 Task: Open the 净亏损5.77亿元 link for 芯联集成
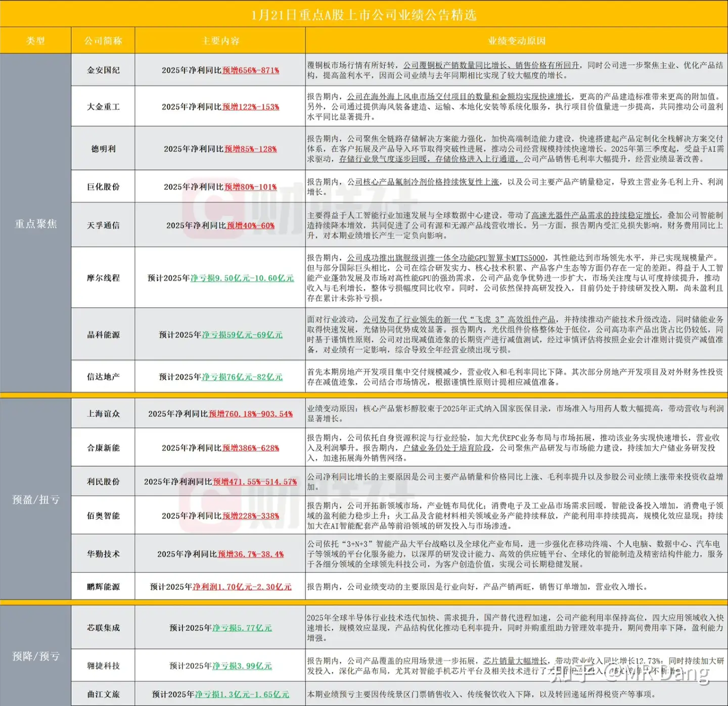coord(242,628)
